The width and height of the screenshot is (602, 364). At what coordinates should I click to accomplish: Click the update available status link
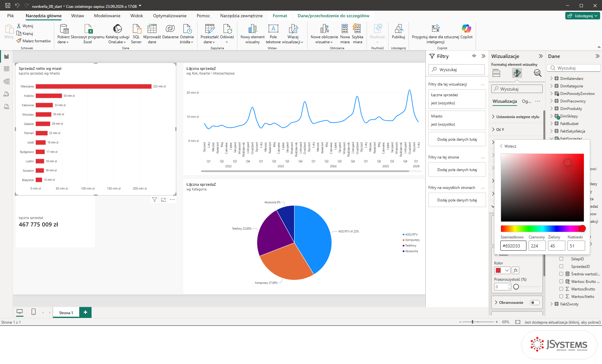[562, 322]
